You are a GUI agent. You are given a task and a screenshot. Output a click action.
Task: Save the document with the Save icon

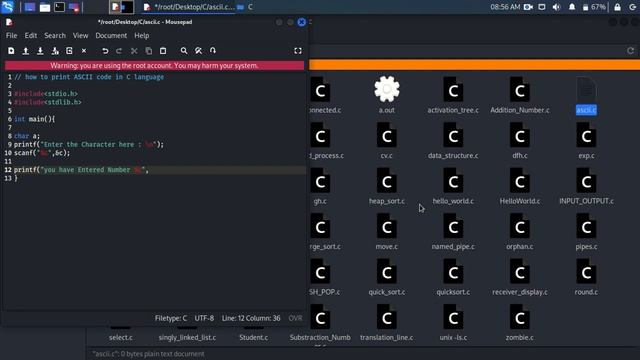coord(40,51)
